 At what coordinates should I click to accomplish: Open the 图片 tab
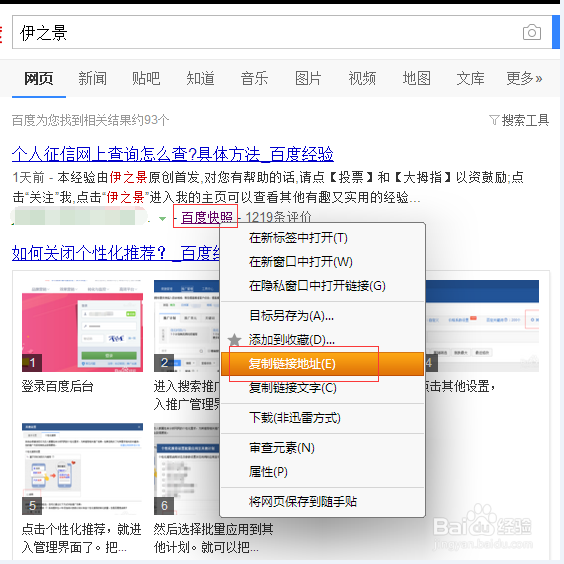click(308, 78)
